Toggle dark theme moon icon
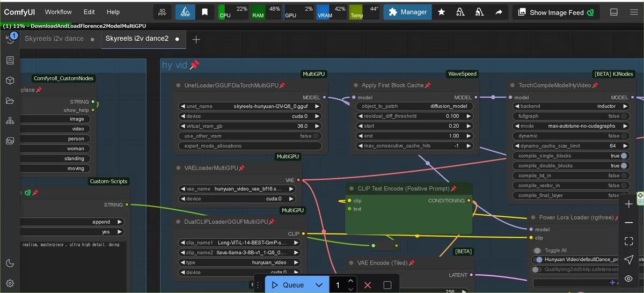 (10, 263)
